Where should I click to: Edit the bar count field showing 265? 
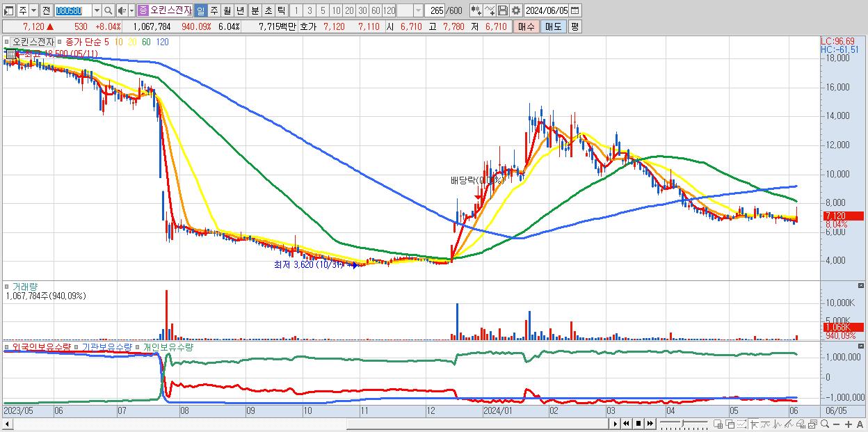tap(436, 10)
